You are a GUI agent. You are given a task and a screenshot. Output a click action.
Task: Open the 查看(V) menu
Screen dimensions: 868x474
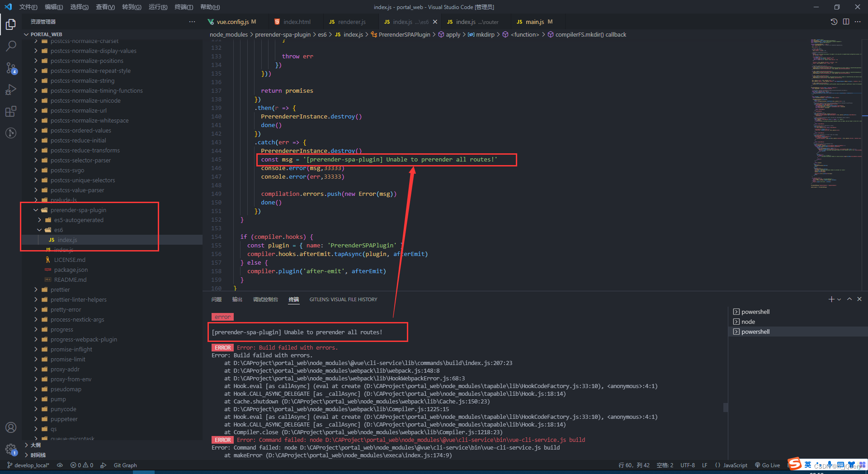pos(105,7)
